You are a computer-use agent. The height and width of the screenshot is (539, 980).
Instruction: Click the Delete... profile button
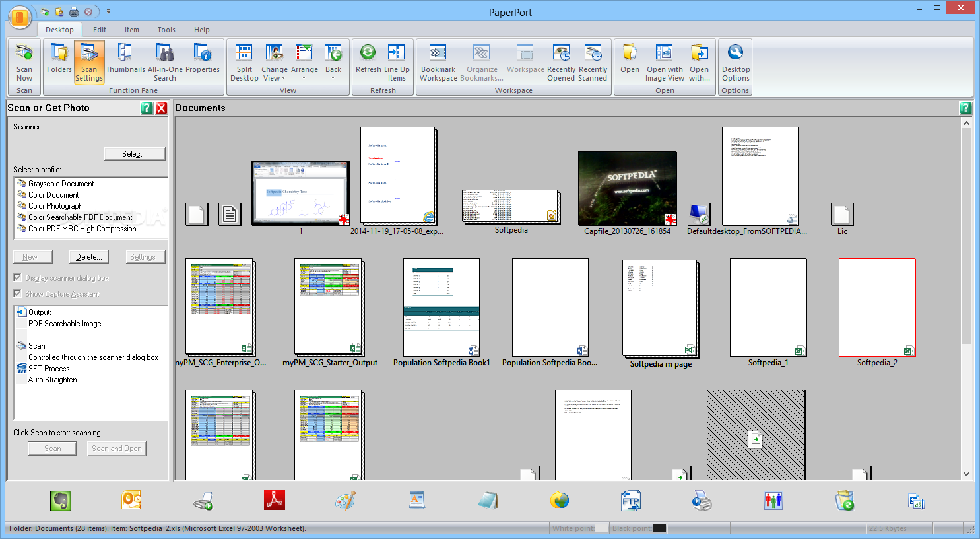pyautogui.click(x=89, y=257)
